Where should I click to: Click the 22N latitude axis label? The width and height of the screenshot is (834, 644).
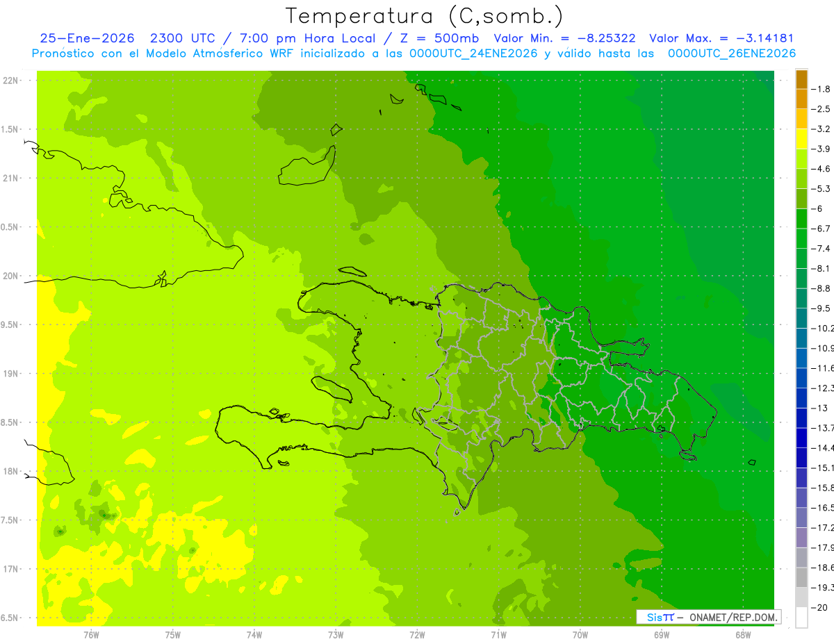(x=10, y=81)
